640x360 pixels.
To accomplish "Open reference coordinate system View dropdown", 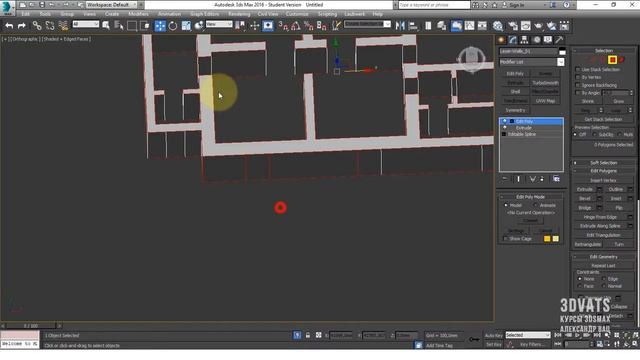I will 219,24.
